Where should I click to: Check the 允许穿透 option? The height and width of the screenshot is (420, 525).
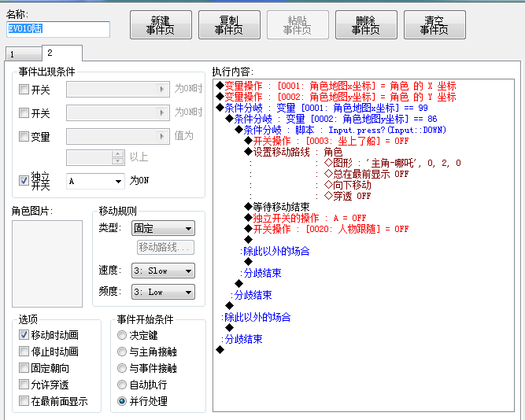(24, 384)
